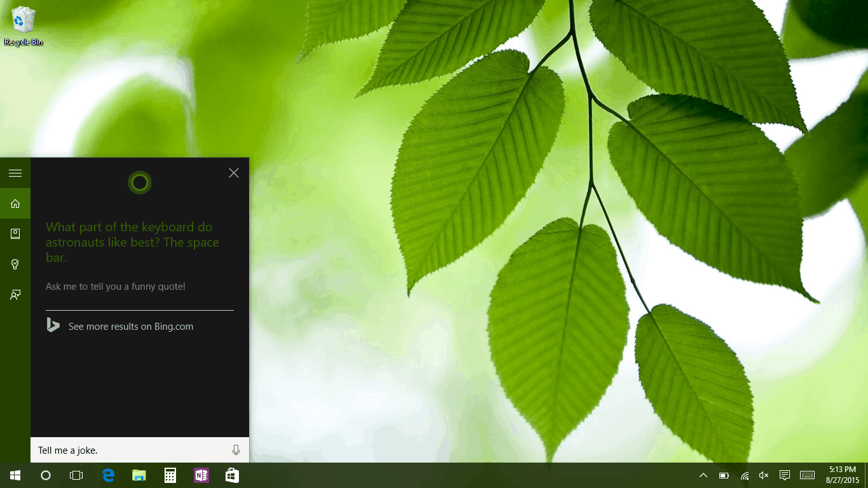868x488 pixels.
Task: Open Task View from the taskbar
Action: tap(76, 475)
